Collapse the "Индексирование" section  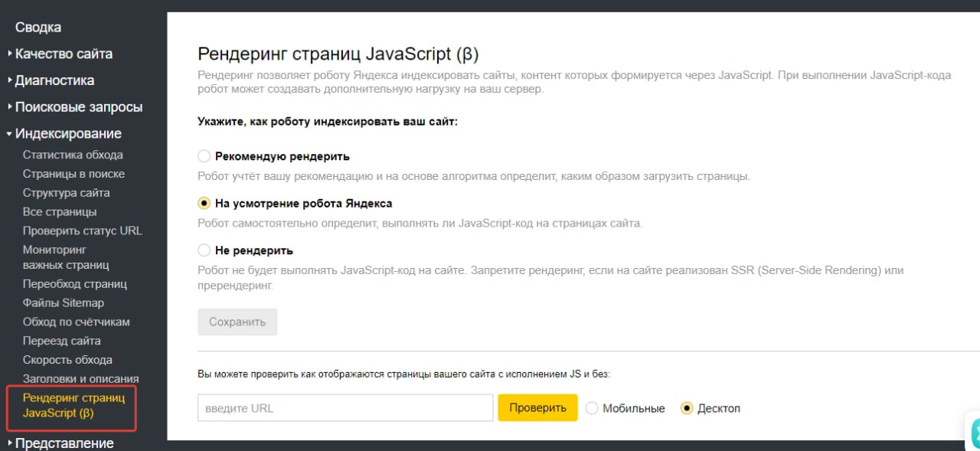(x=67, y=134)
